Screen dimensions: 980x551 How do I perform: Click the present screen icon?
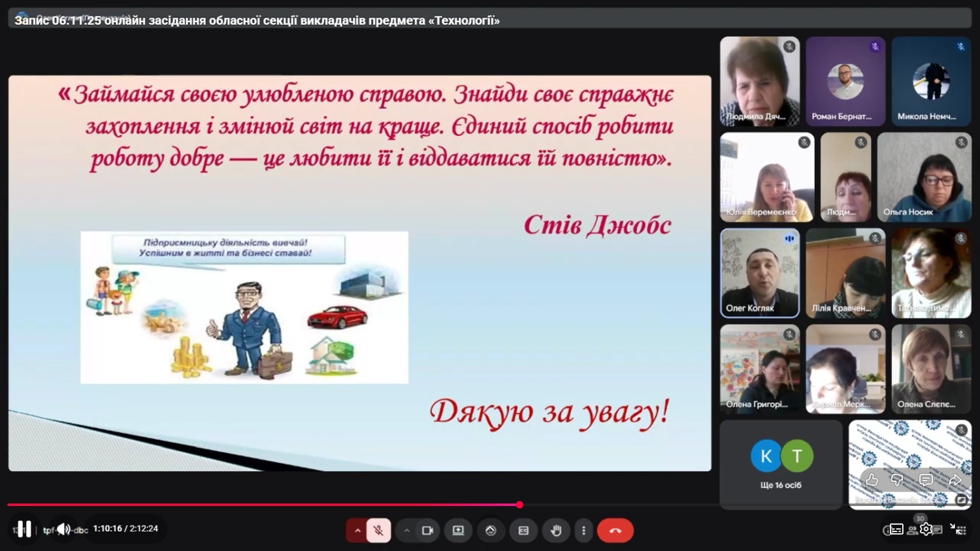(x=458, y=531)
